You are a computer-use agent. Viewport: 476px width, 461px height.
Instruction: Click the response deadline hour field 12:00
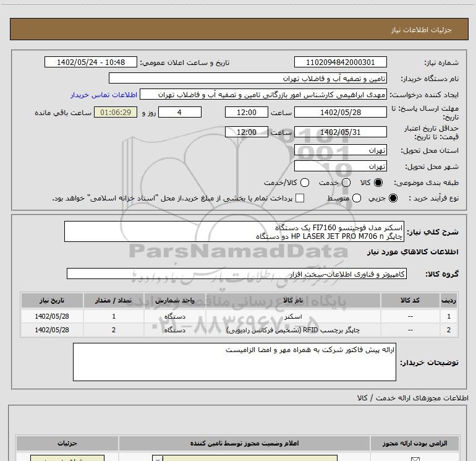click(247, 112)
